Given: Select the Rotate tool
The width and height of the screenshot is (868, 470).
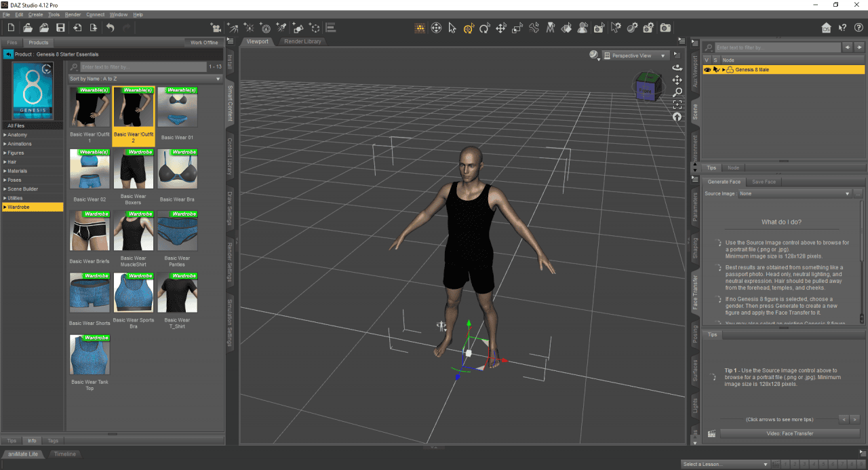Looking at the screenshot, I should pyautogui.click(x=485, y=28).
